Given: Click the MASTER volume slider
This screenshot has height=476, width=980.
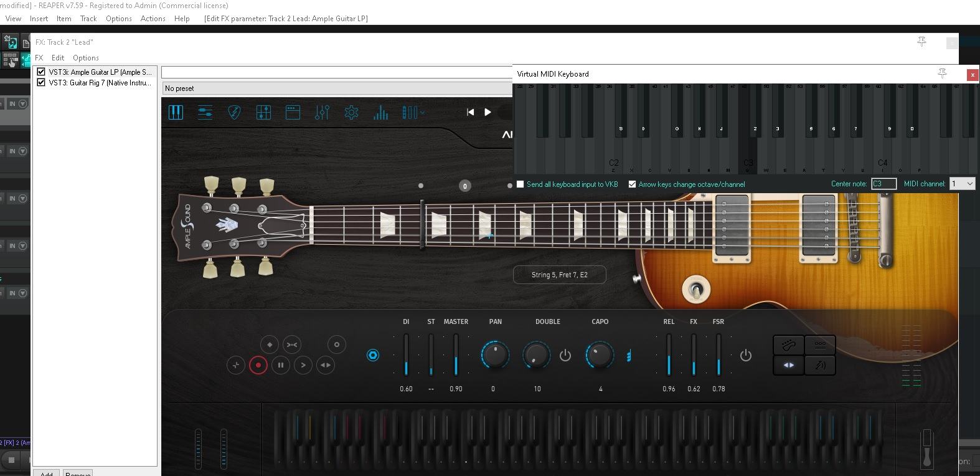Looking at the screenshot, I should pos(456,355).
